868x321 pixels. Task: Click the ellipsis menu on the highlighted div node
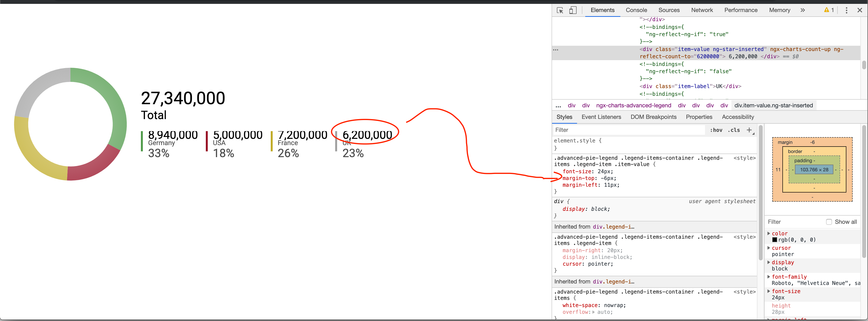pyautogui.click(x=556, y=49)
